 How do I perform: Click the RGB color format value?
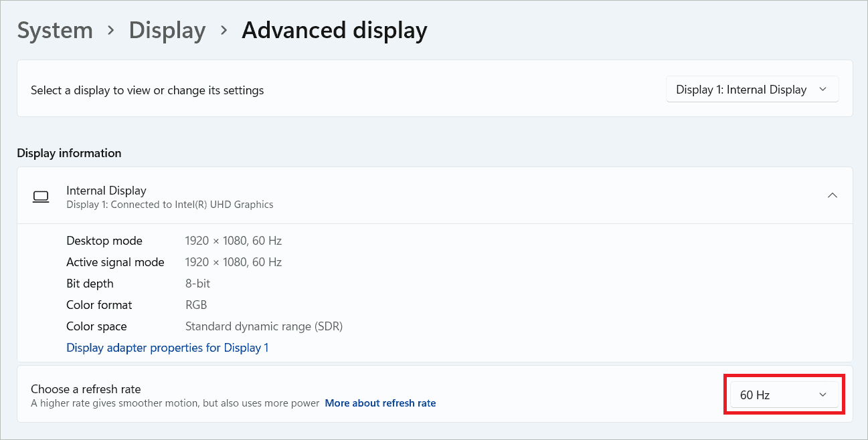(196, 304)
